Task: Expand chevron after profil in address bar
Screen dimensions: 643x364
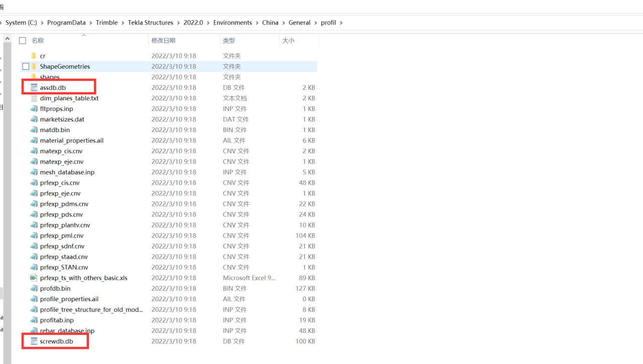Action: pos(342,23)
